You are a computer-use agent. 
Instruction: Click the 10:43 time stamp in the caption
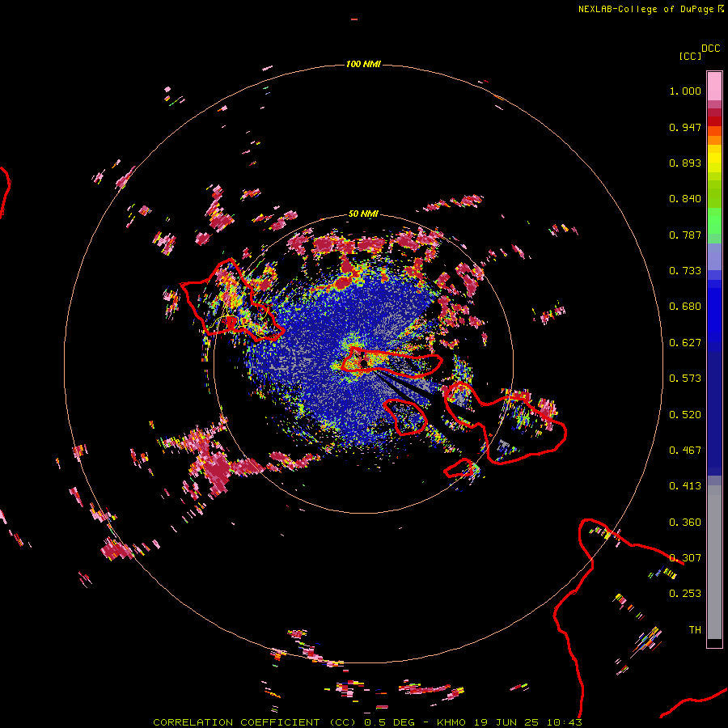point(564,722)
